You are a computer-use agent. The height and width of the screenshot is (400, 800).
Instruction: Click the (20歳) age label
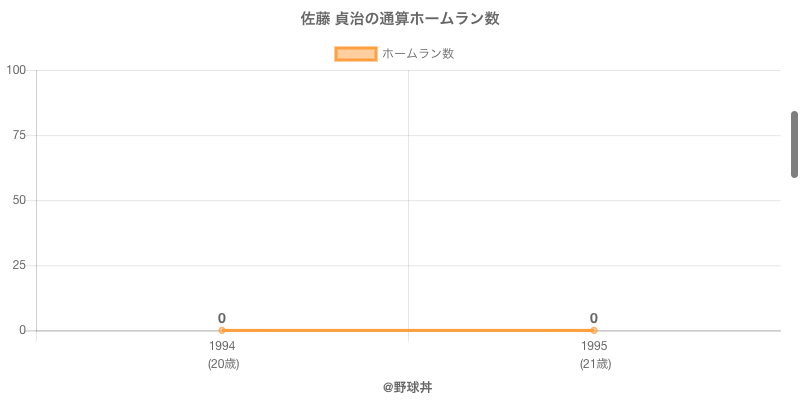tap(223, 364)
